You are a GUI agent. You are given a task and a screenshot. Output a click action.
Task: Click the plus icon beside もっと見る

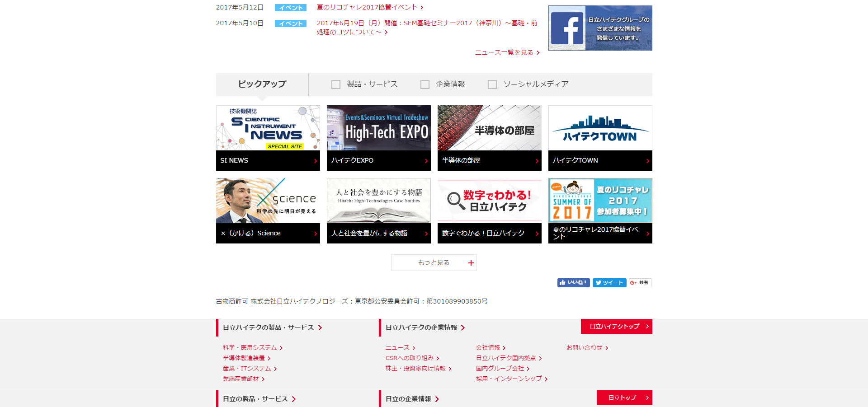tap(471, 262)
